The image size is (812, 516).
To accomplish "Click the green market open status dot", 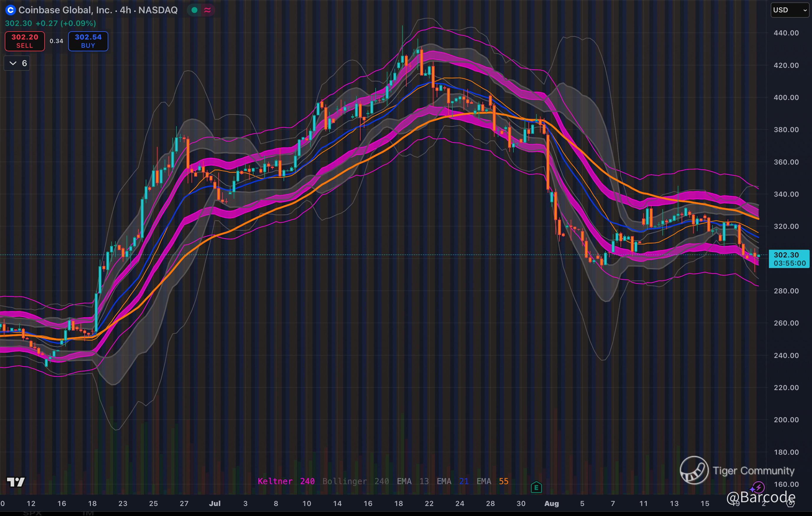I will click(194, 10).
